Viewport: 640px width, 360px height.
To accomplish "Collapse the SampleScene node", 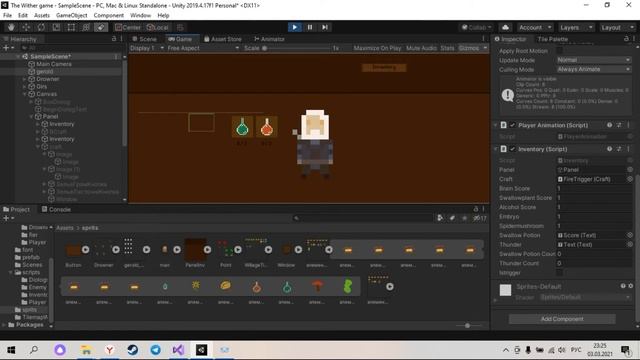I will (18, 57).
